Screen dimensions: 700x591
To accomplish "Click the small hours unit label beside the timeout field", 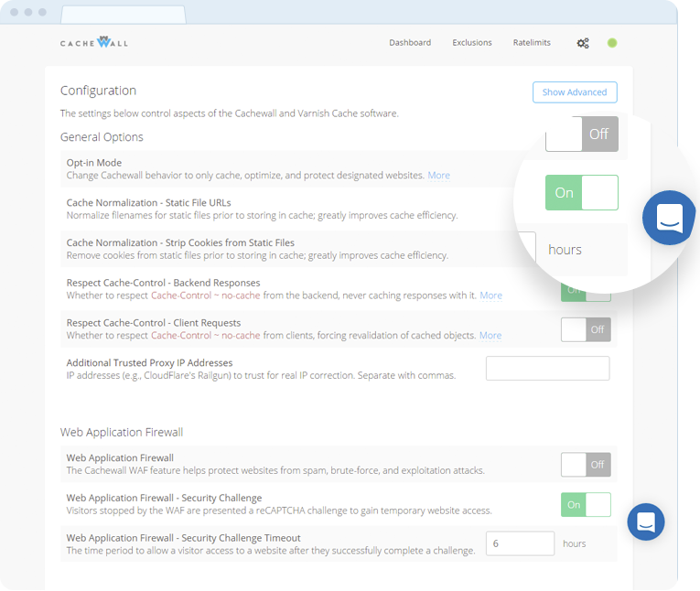I will [574, 543].
